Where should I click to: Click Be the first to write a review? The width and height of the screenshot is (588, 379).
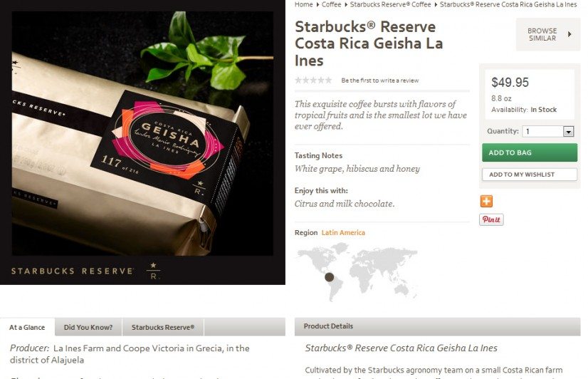pos(380,81)
